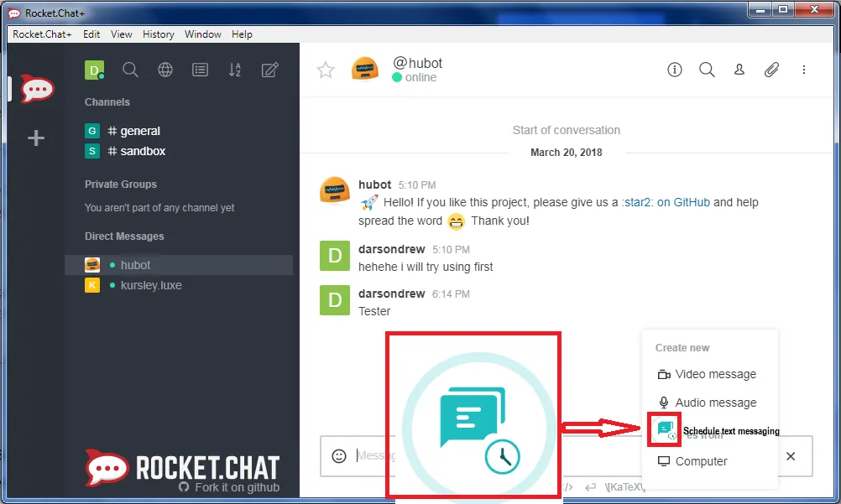This screenshot has height=504, width=841.
Task: Open the sort A-Z options icon
Action: (235, 70)
